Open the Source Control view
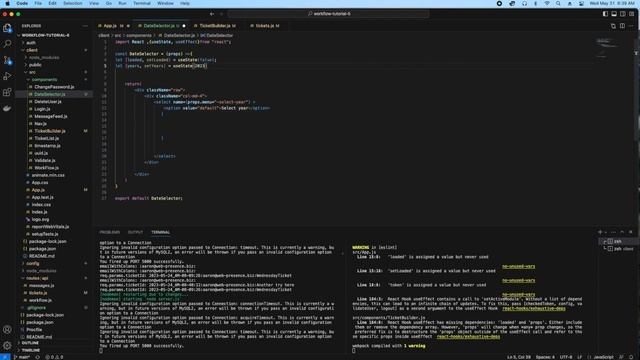640x360 pixels. tap(7, 60)
